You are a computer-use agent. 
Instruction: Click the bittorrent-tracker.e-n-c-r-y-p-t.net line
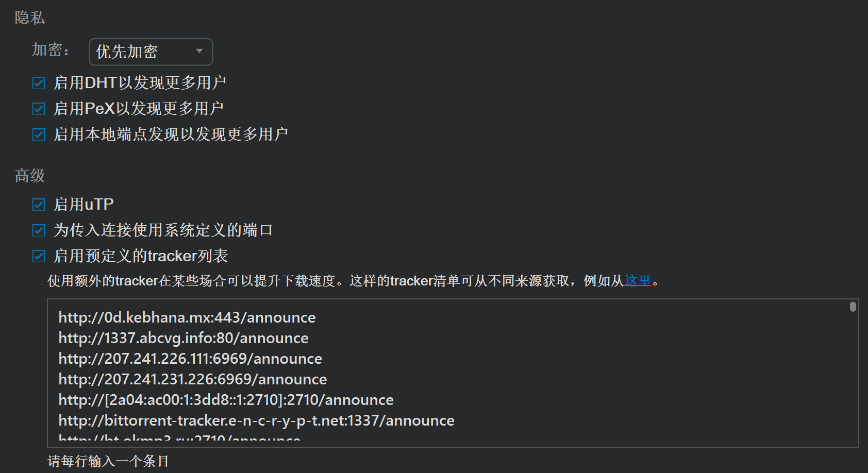[256, 420]
